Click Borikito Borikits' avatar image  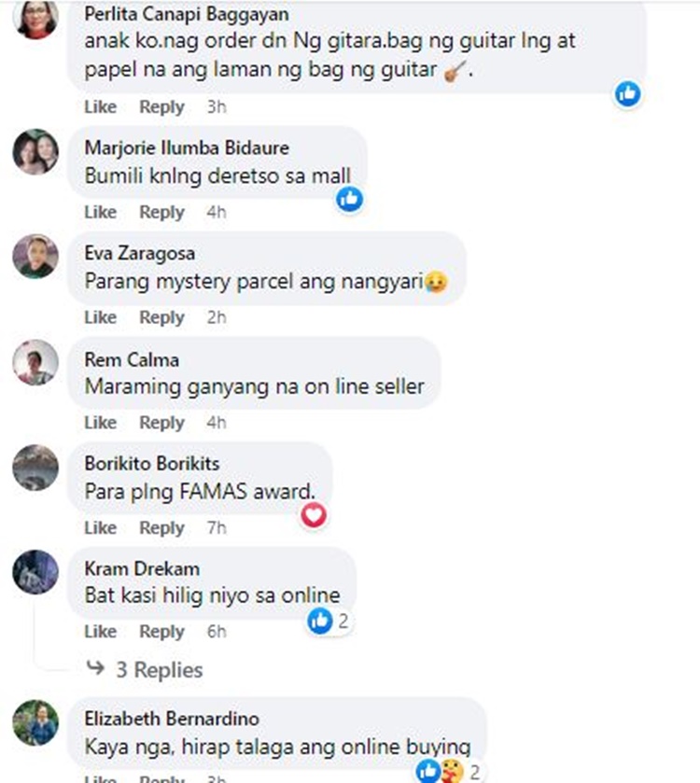pos(35,468)
